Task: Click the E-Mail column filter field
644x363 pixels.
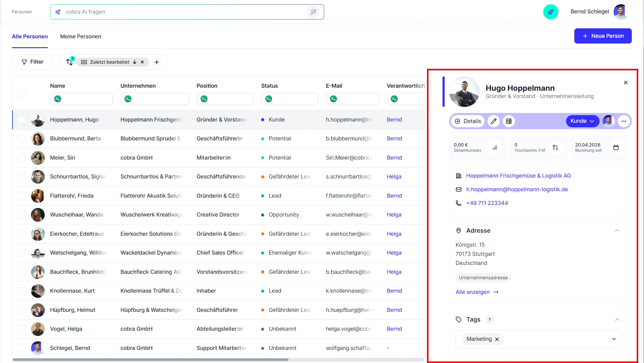Action: 352,99
